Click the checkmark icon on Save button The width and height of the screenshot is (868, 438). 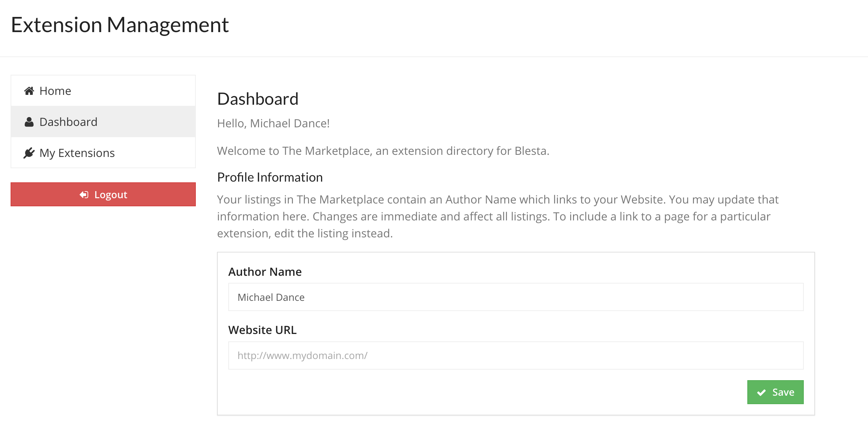[x=761, y=393]
